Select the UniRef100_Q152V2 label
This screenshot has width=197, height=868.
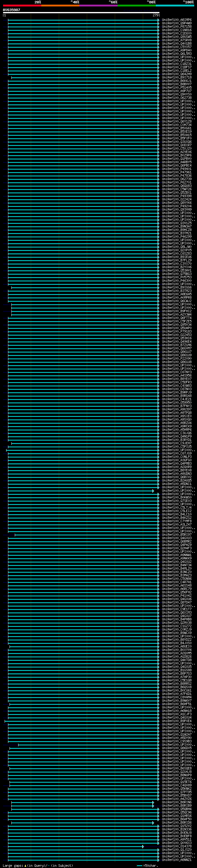(x=177, y=826)
